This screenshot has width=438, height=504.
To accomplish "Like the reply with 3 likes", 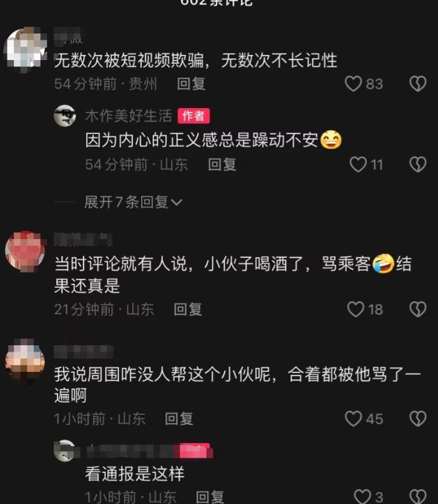I will tap(363, 496).
